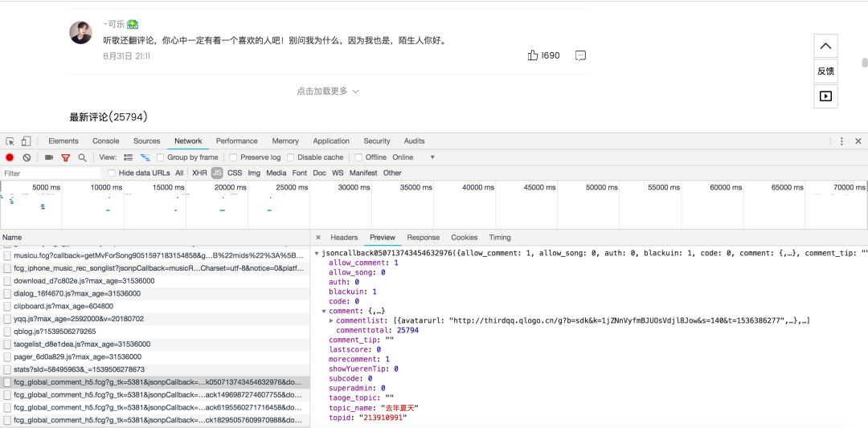Select the CSS filter type
Screen dimensions: 868x428
coord(235,173)
